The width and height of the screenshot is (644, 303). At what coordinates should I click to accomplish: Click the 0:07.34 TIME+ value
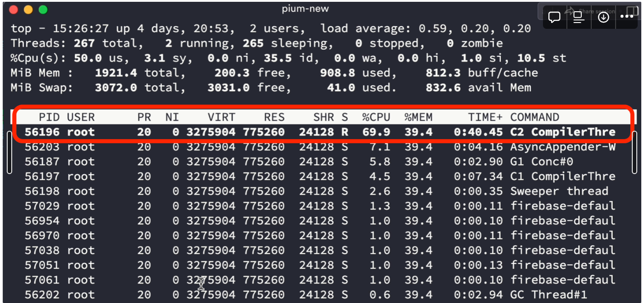pyautogui.click(x=478, y=176)
